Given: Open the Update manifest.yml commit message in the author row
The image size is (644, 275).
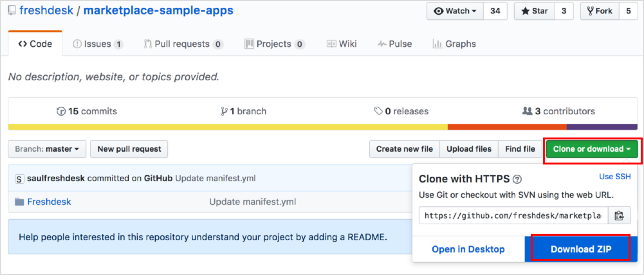Looking at the screenshot, I should coord(216,178).
